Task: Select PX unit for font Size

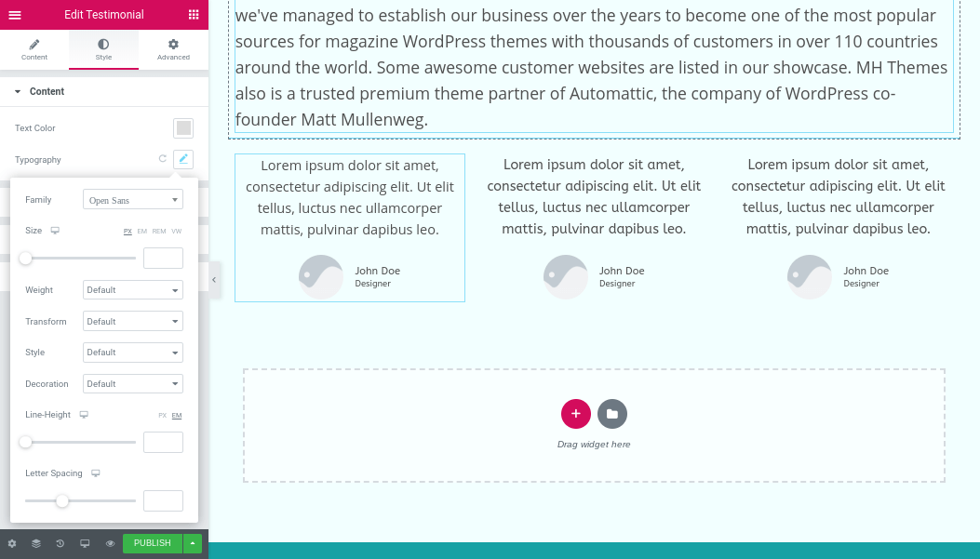Action: [x=128, y=231]
